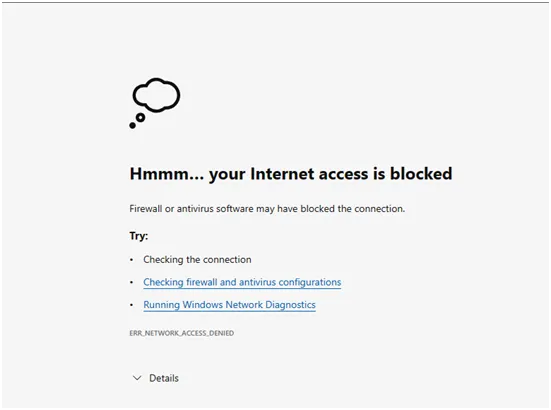551x410 pixels.
Task: Click the word antivirus in the first link
Action: [x=257, y=282]
